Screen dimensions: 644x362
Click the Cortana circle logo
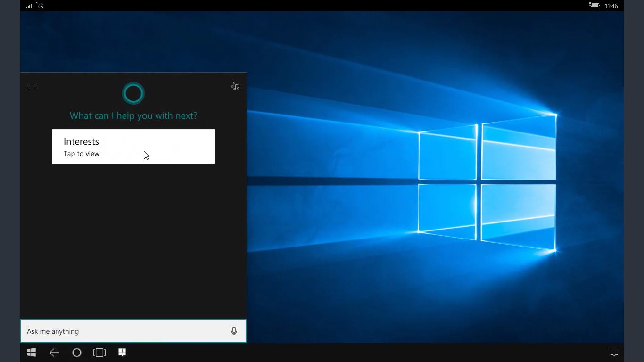coord(133,93)
